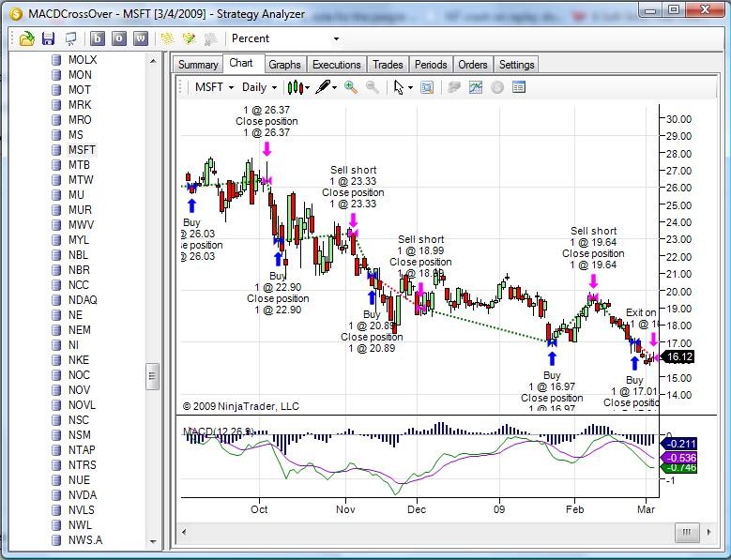Click instrument list scroll down arrow

click(x=153, y=541)
